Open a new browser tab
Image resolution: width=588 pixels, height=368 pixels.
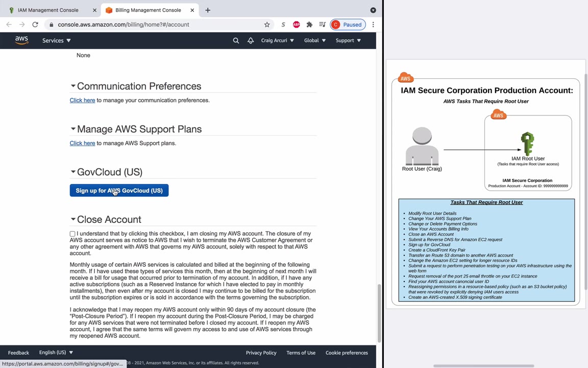(208, 10)
